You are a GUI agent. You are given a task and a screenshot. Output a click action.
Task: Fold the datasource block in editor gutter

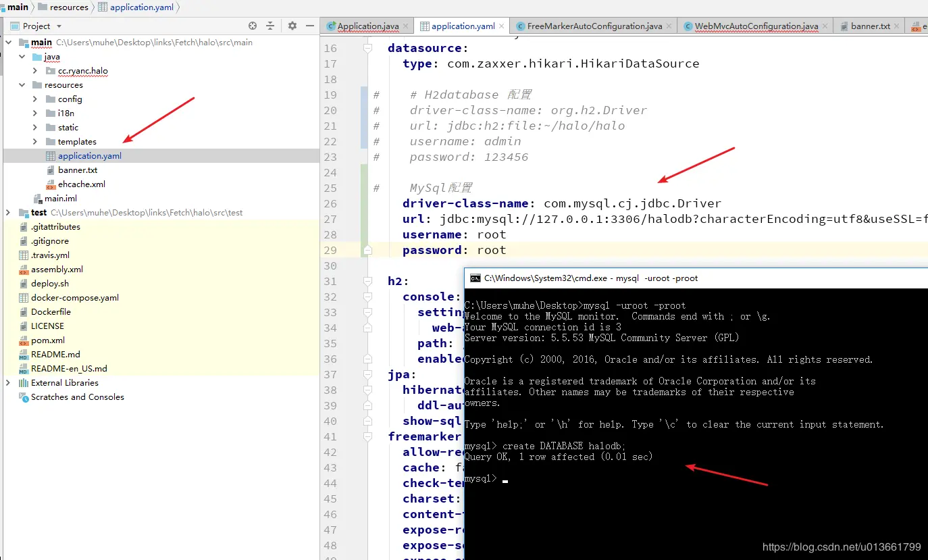tap(367, 49)
